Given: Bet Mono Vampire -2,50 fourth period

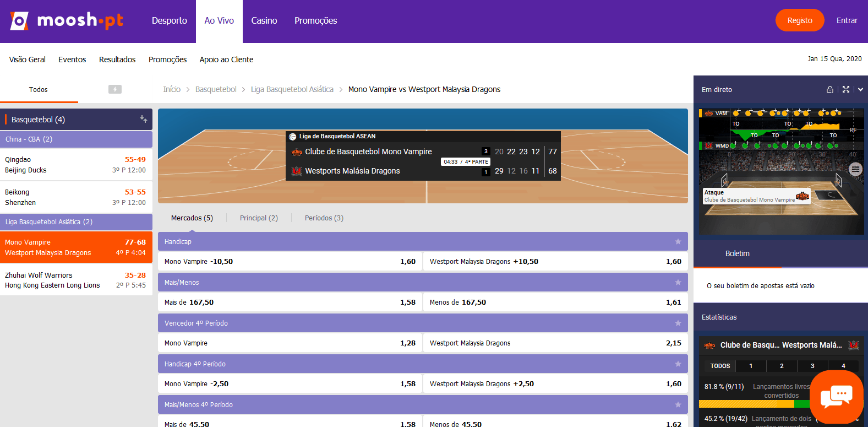Looking at the screenshot, I should click(290, 384).
